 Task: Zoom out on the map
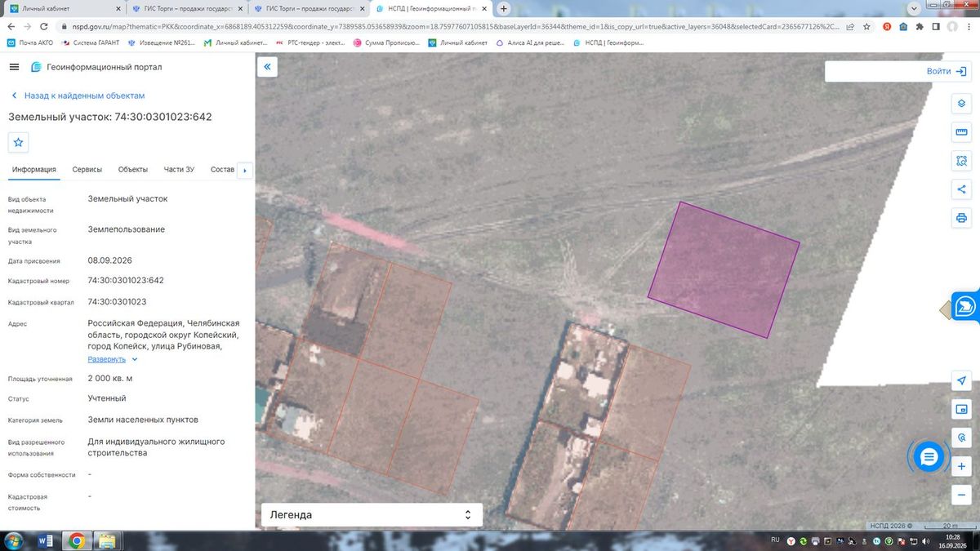(x=961, y=495)
